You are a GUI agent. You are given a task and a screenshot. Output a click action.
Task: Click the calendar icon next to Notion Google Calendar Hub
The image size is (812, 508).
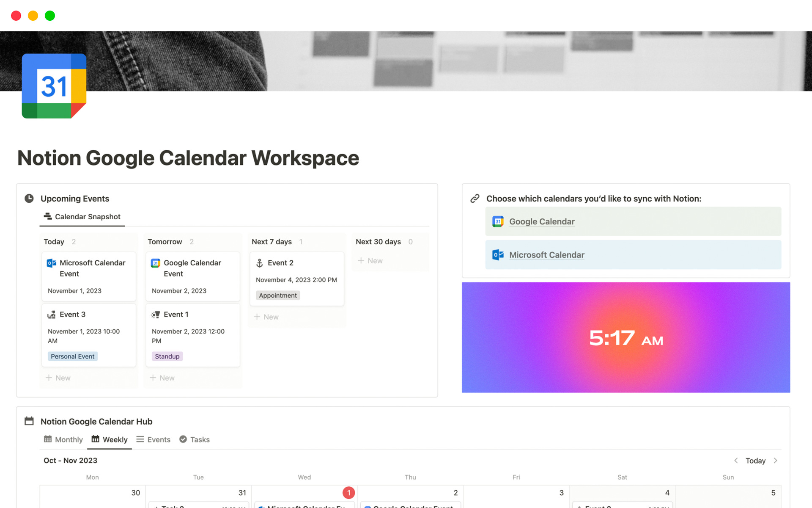pyautogui.click(x=29, y=420)
